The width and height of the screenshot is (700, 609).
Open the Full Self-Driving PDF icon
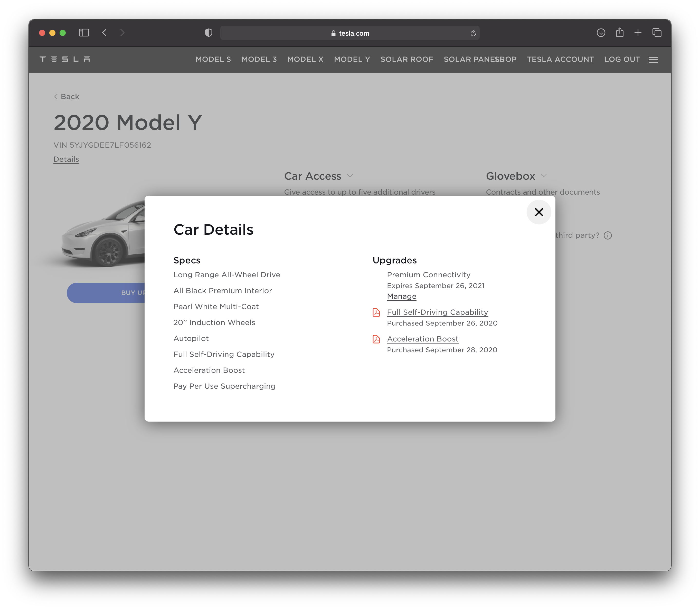click(x=376, y=312)
